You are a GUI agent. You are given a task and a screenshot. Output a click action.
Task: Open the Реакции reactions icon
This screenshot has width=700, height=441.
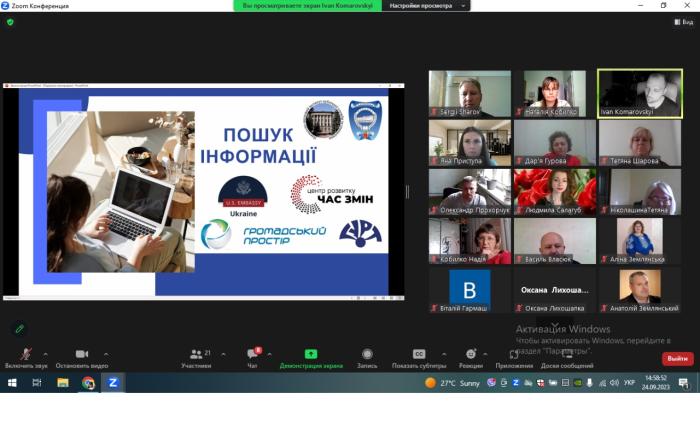470,354
